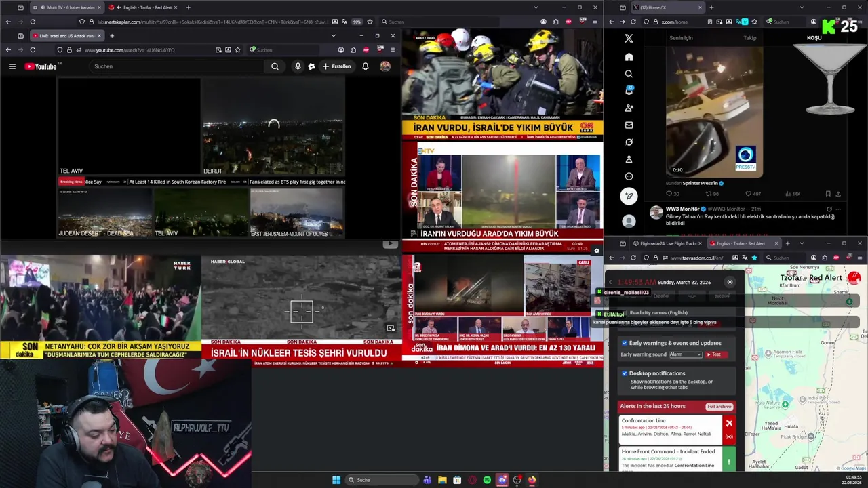The image size is (868, 488).
Task: Open X messages envelope icon
Action: click(x=629, y=125)
